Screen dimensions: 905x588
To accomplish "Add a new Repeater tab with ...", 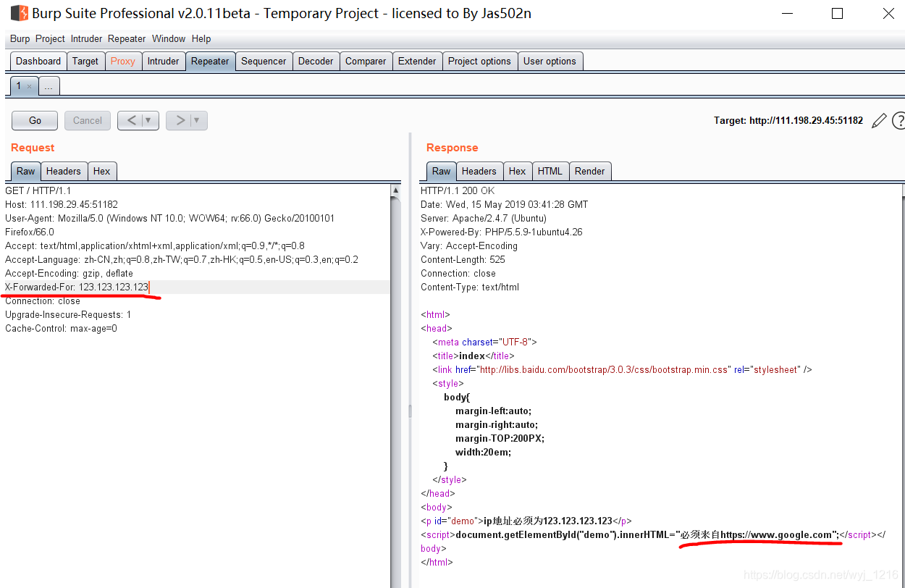I will [49, 86].
